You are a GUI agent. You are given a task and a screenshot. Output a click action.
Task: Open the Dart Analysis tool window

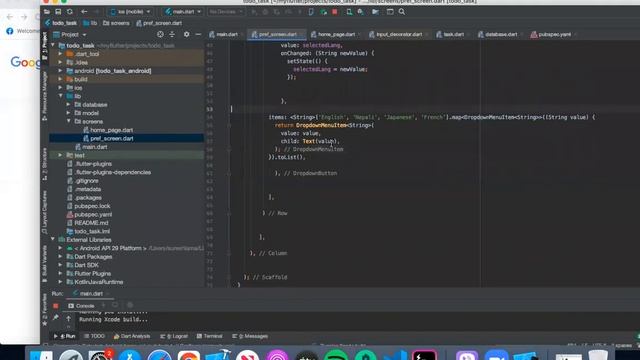[x=132, y=336]
